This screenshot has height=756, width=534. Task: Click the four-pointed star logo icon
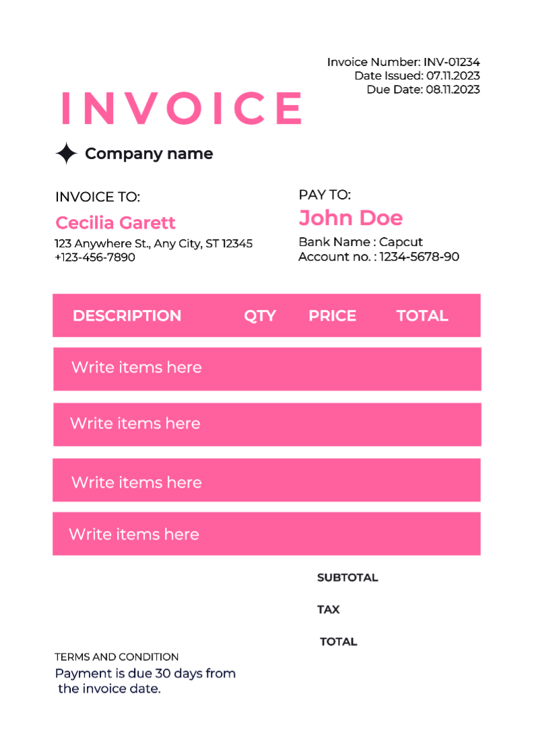pyautogui.click(x=66, y=154)
